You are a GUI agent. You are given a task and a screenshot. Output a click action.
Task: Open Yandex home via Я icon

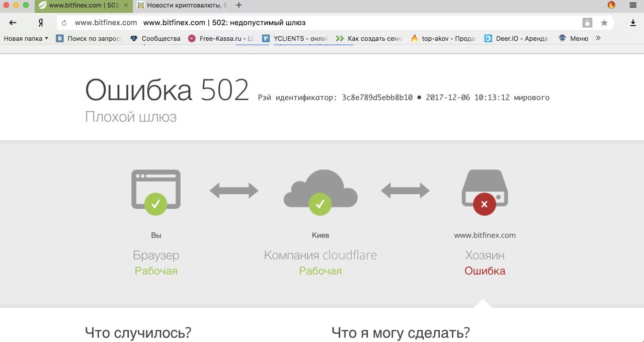pyautogui.click(x=40, y=23)
